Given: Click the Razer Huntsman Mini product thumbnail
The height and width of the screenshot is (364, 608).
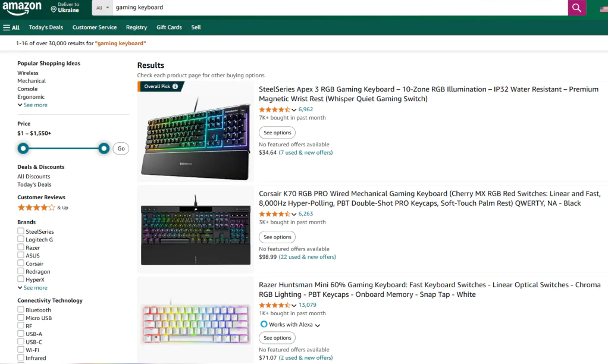Looking at the screenshot, I should tap(196, 319).
